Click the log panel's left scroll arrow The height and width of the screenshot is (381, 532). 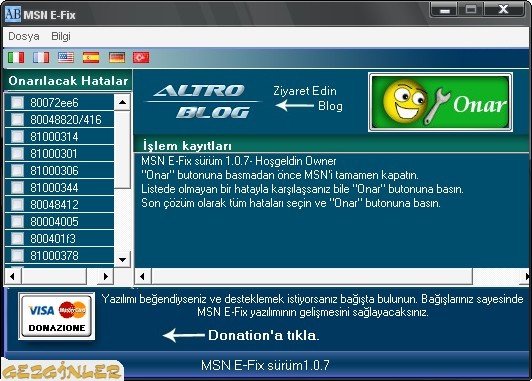coord(143,276)
